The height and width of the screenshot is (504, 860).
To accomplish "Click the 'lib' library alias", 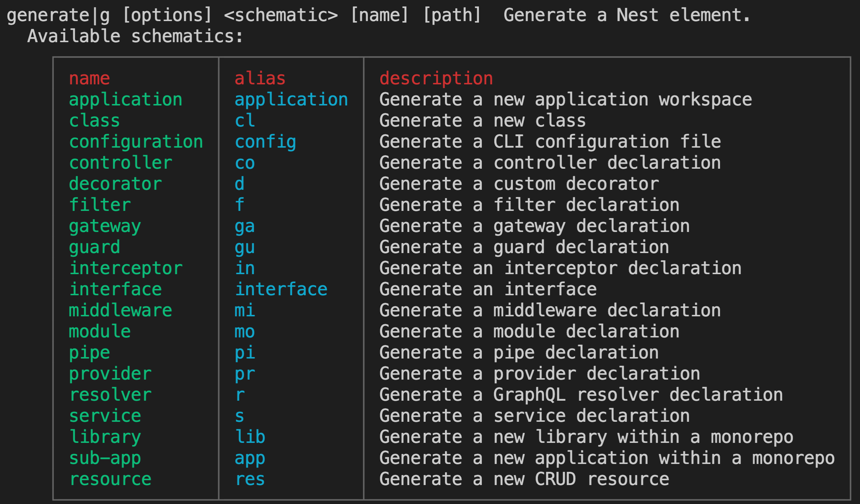I will click(250, 437).
